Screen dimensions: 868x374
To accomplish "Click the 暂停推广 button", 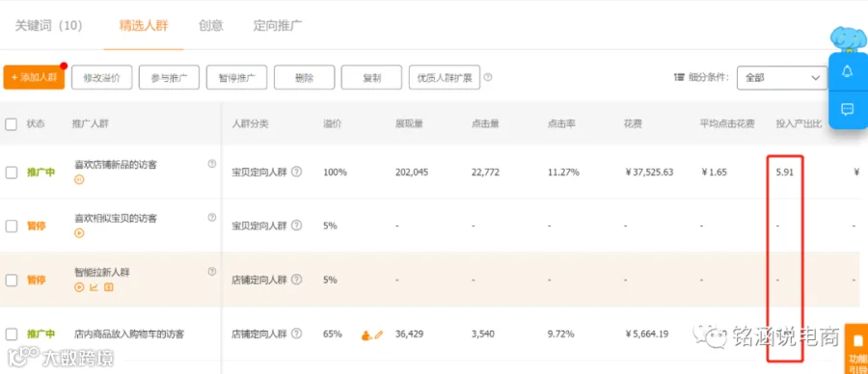I will [x=237, y=77].
